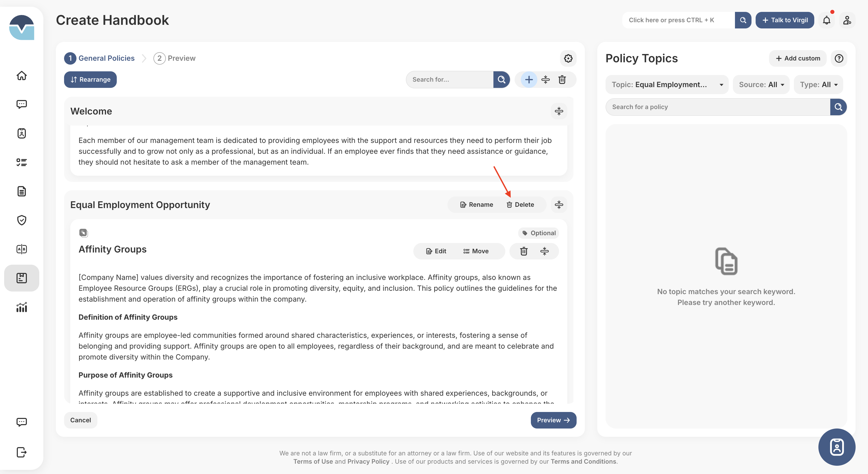This screenshot has height=474, width=868.
Task: Open the analytics chart icon in sidebar
Action: [21, 307]
